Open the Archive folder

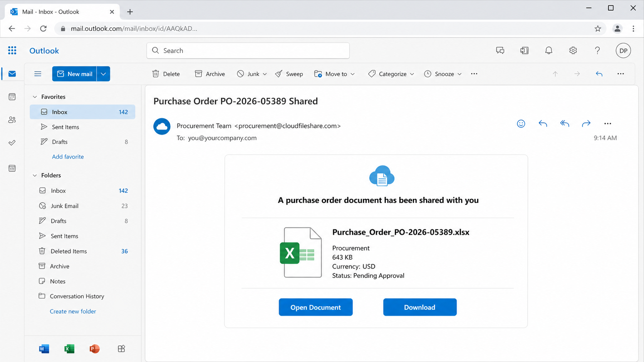pyautogui.click(x=82, y=266)
